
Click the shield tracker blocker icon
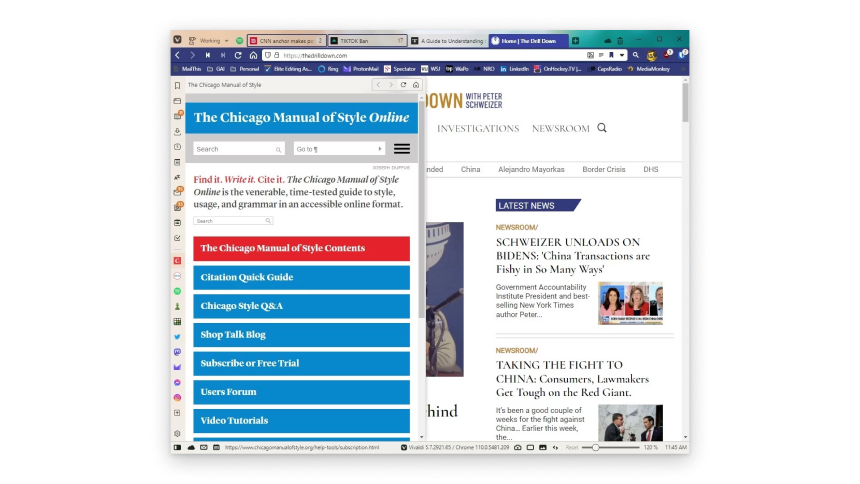pyautogui.click(x=268, y=55)
